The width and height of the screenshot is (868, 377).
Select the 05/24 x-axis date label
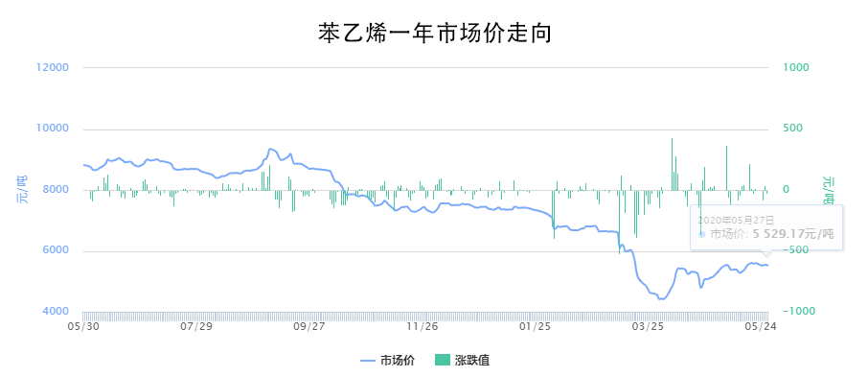coord(761,326)
